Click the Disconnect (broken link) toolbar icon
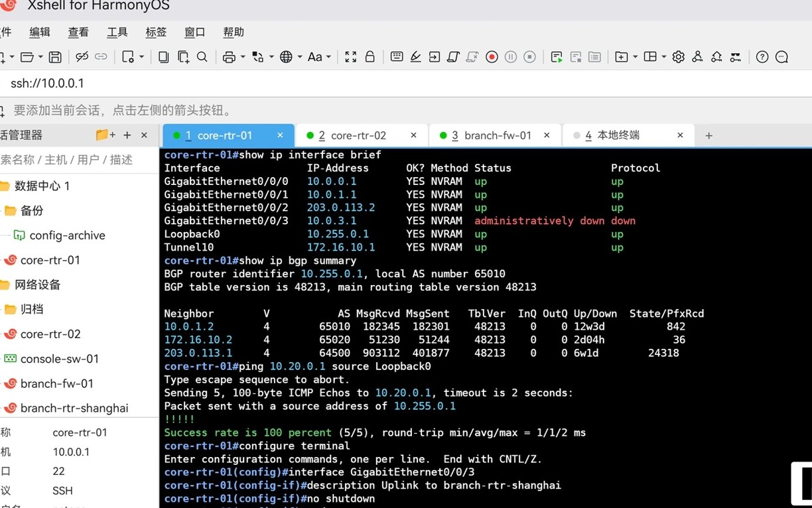Image resolution: width=812 pixels, height=508 pixels. click(x=82, y=57)
